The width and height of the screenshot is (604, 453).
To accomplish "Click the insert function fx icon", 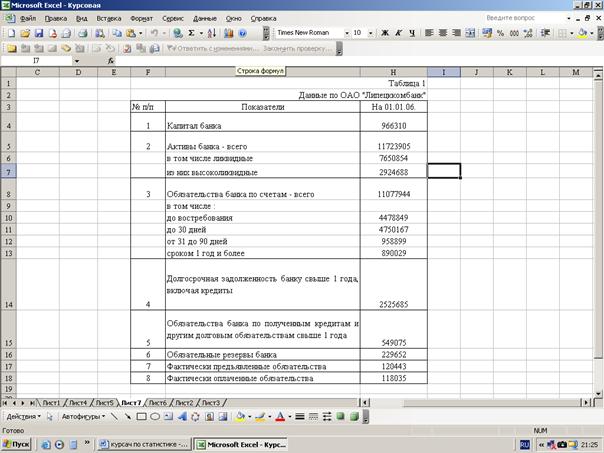I will pyautogui.click(x=111, y=62).
